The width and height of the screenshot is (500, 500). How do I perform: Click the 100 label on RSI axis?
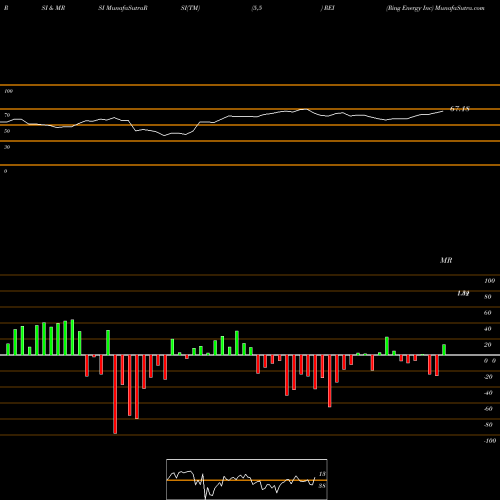pyautogui.click(x=8, y=91)
